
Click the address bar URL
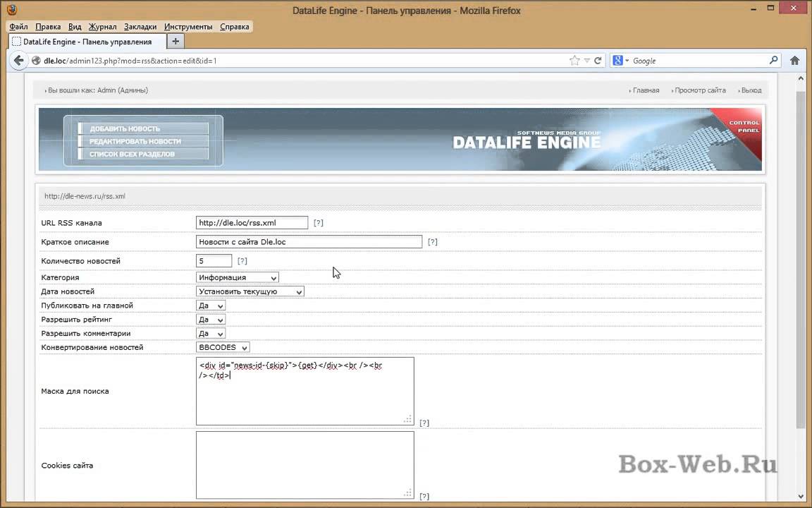130,61
